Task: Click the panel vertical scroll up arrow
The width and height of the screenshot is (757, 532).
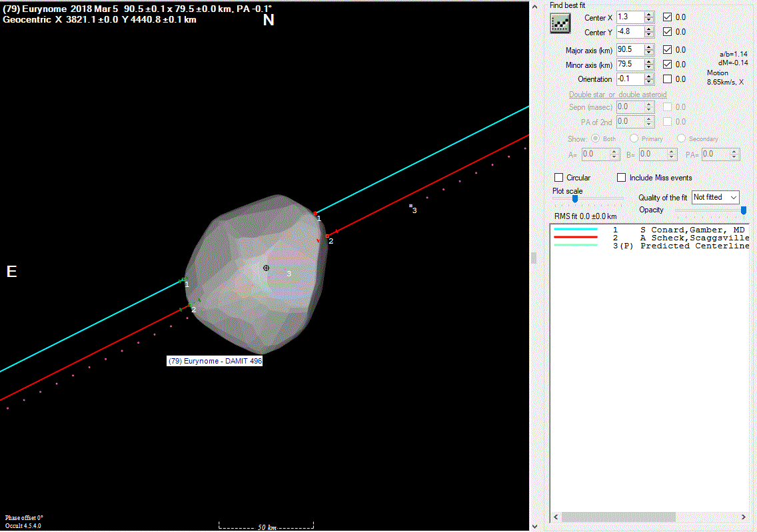Action: (535, 7)
